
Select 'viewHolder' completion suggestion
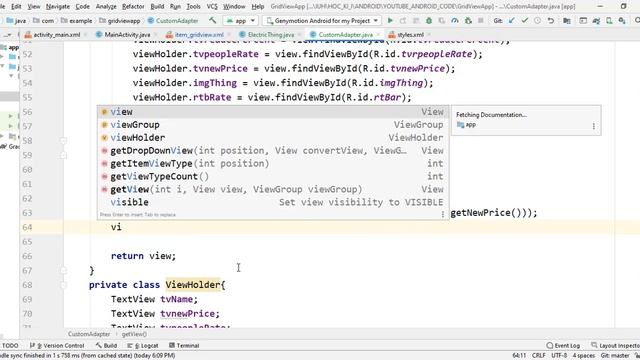coord(273,138)
